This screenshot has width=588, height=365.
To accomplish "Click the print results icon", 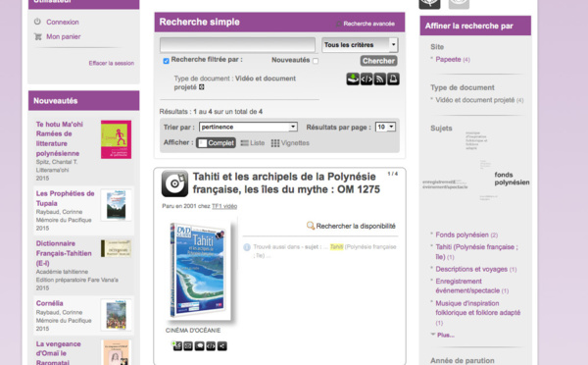I will (393, 78).
